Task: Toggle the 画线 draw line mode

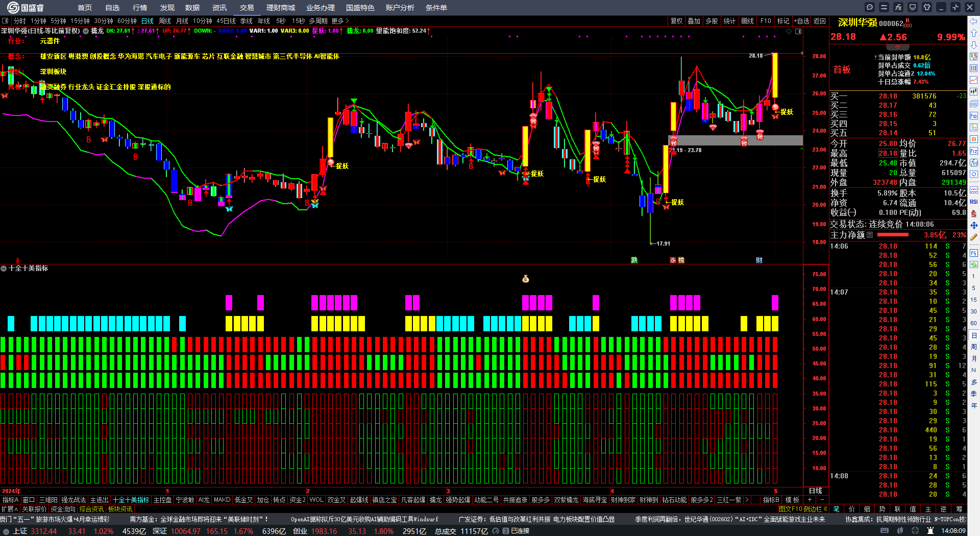Action: (747, 21)
